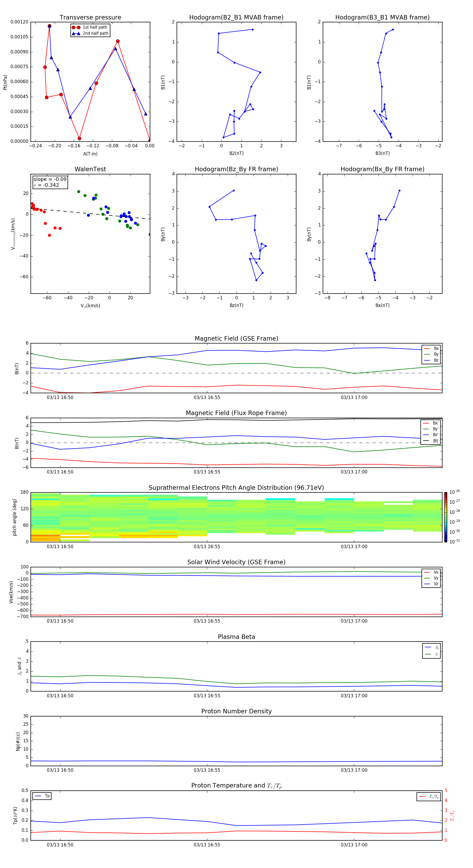Click the 'Vx' legend entry
473x868 pixels.
tap(431, 572)
